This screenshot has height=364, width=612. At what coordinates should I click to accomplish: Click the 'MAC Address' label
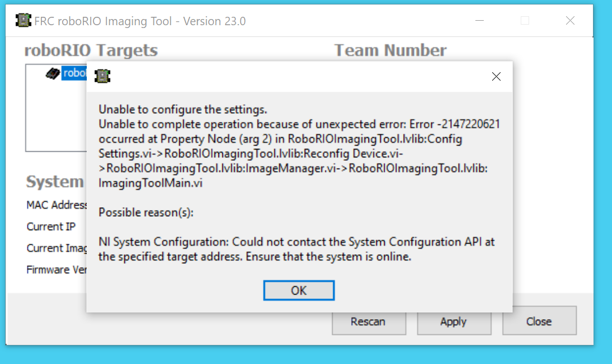57,205
